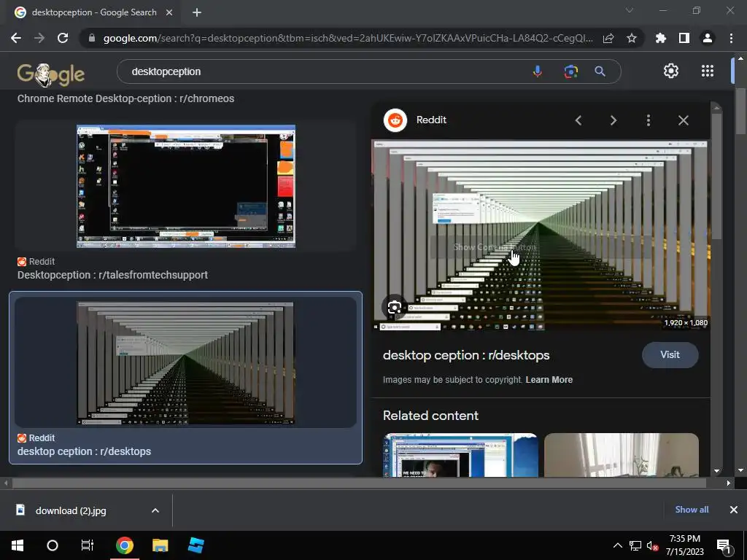Click Lens icon on preview image
The width and height of the screenshot is (747, 560).
coord(395,307)
